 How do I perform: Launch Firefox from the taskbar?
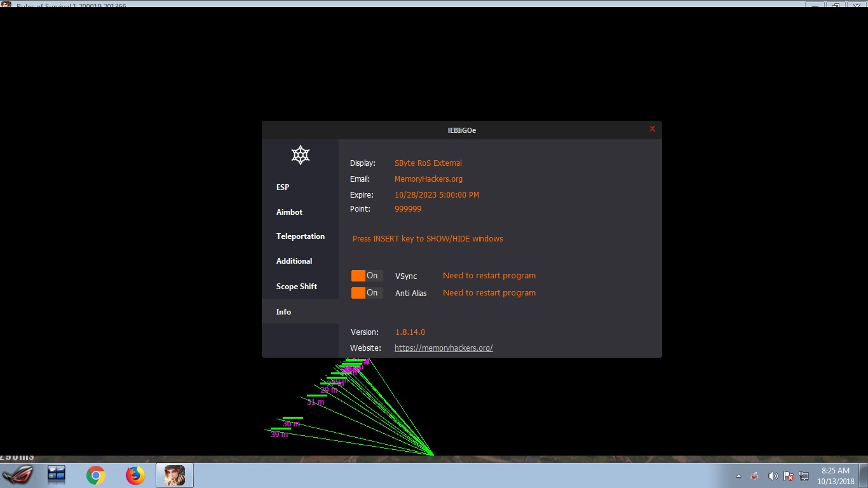coord(135,475)
